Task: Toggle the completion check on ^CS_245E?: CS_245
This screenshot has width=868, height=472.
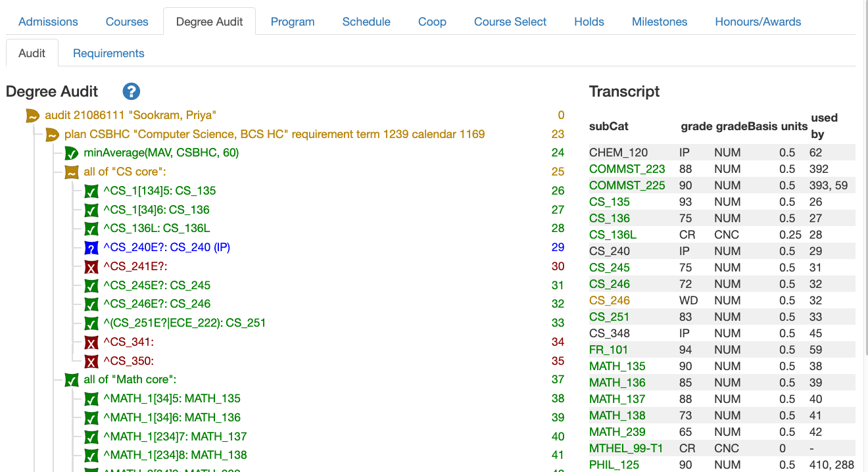Action: 91,285
